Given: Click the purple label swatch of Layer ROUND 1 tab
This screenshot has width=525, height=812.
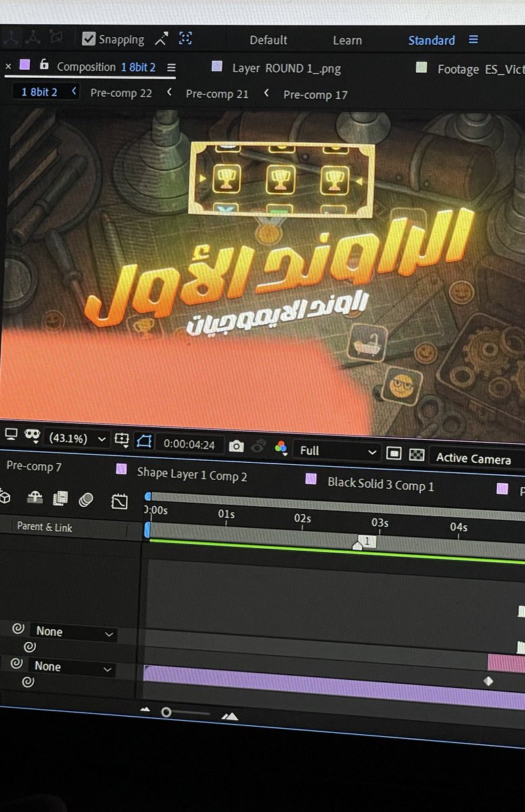Looking at the screenshot, I should click(217, 66).
